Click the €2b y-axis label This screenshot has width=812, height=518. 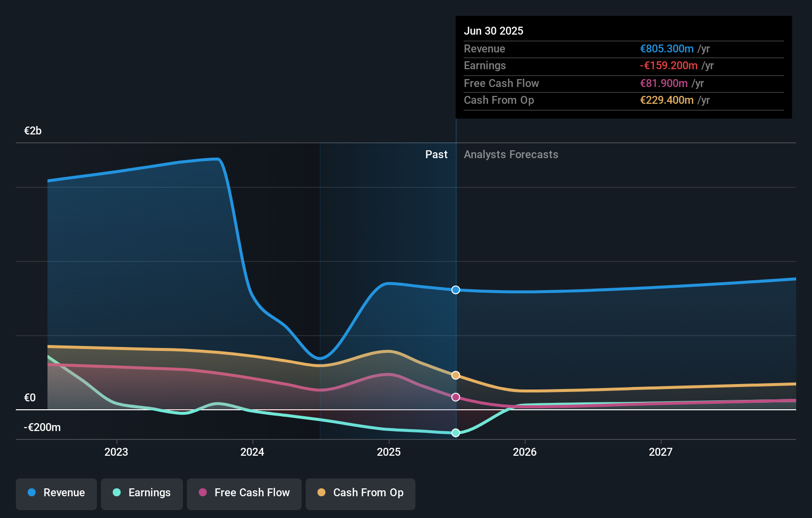point(33,131)
